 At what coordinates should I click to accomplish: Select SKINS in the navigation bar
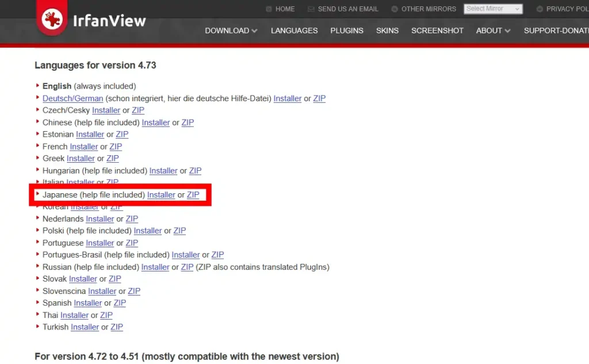coord(387,30)
